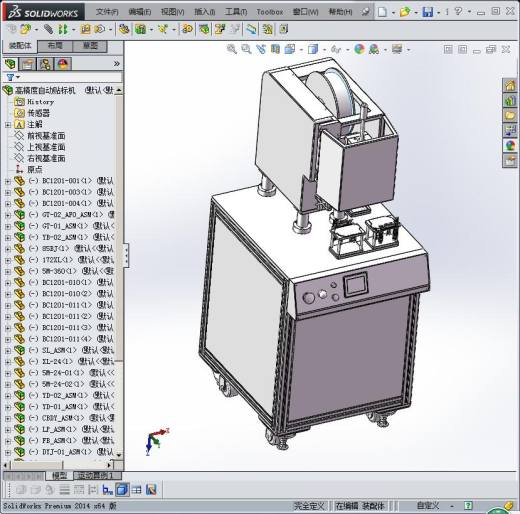The image size is (520, 514).
Task: Open the FeatureManager design tree tab icon
Action: pos(10,64)
